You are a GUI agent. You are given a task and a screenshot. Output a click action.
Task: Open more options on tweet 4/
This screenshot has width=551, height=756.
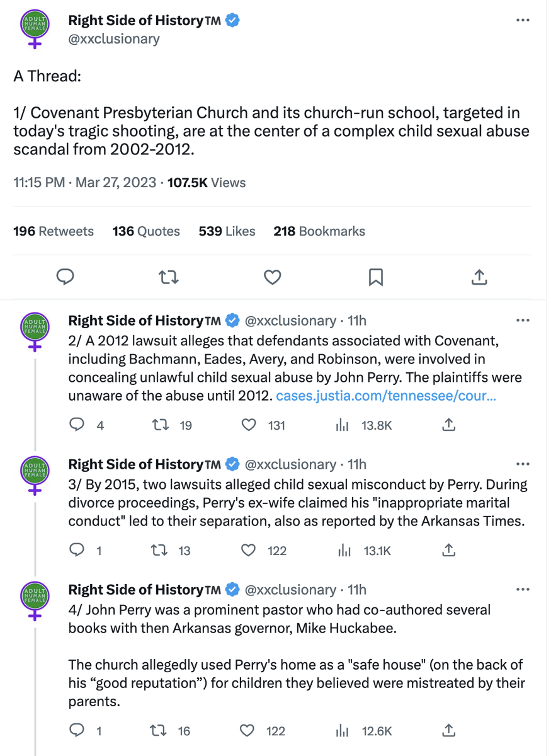[x=522, y=590]
